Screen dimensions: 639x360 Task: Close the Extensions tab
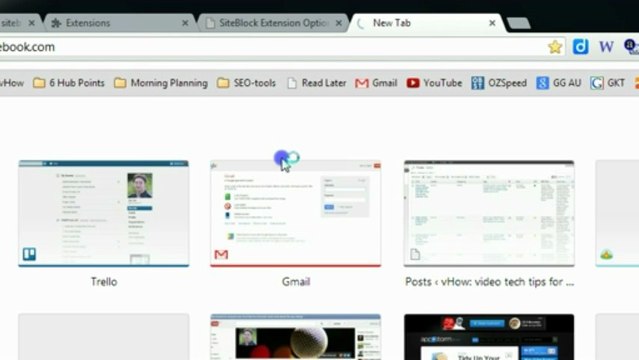(185, 23)
